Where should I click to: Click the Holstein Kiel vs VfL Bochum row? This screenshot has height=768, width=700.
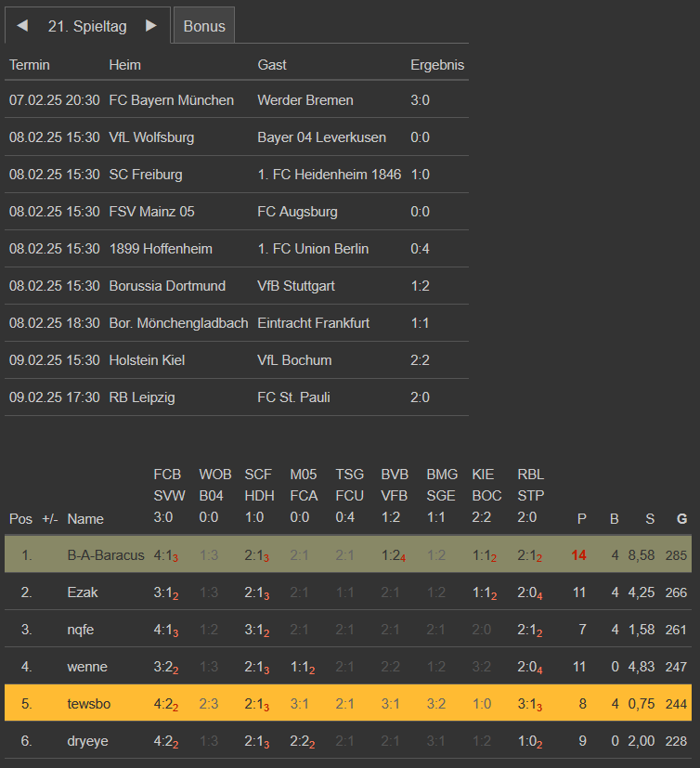point(237,360)
